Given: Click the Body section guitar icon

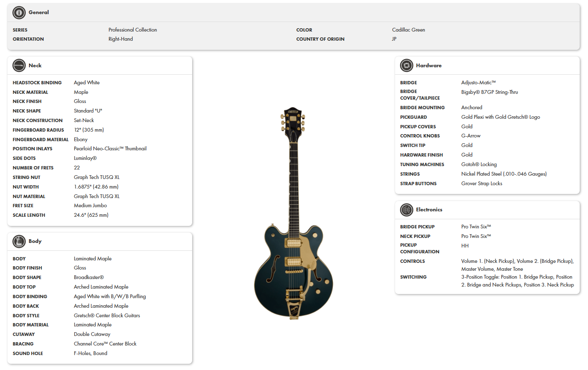Looking at the screenshot, I should [19, 241].
